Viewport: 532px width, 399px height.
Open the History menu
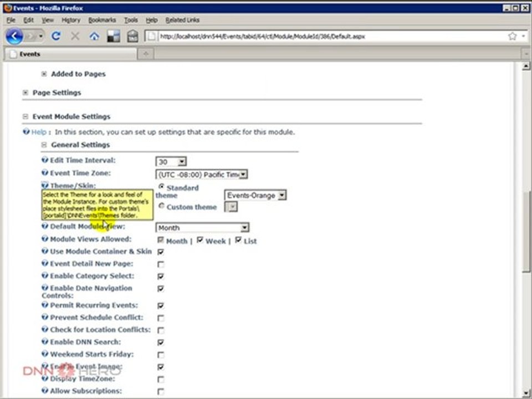click(71, 20)
